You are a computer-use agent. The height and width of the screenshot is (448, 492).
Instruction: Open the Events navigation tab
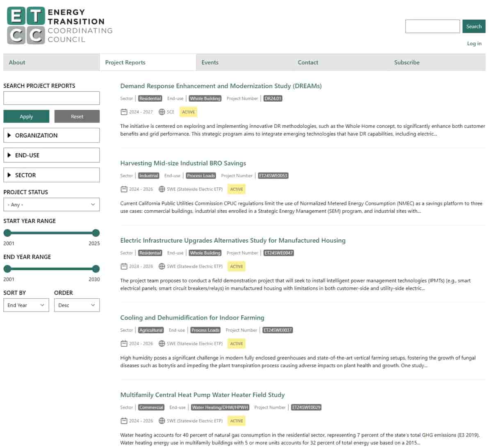click(210, 62)
